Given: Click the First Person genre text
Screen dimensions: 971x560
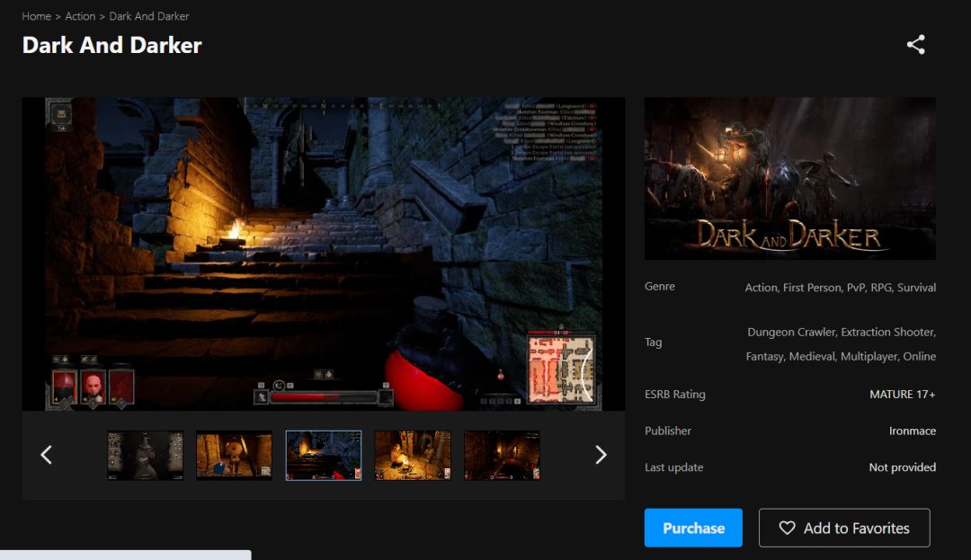Looking at the screenshot, I should point(813,288).
